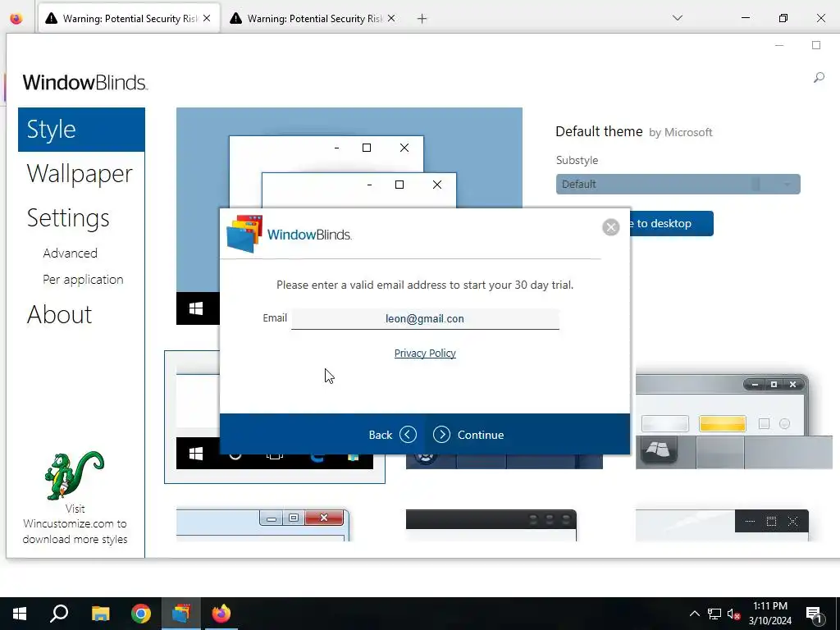Launch Chrome from the taskbar

[141, 614]
